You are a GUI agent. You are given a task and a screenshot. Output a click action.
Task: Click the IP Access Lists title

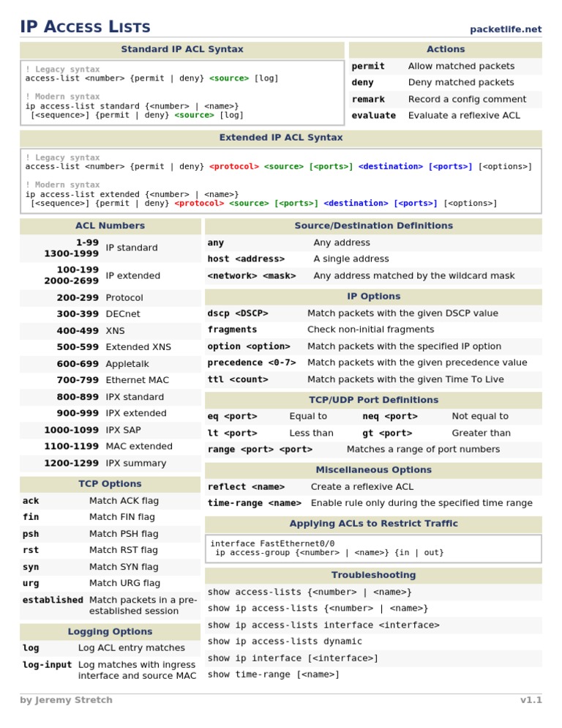pyautogui.click(x=86, y=26)
